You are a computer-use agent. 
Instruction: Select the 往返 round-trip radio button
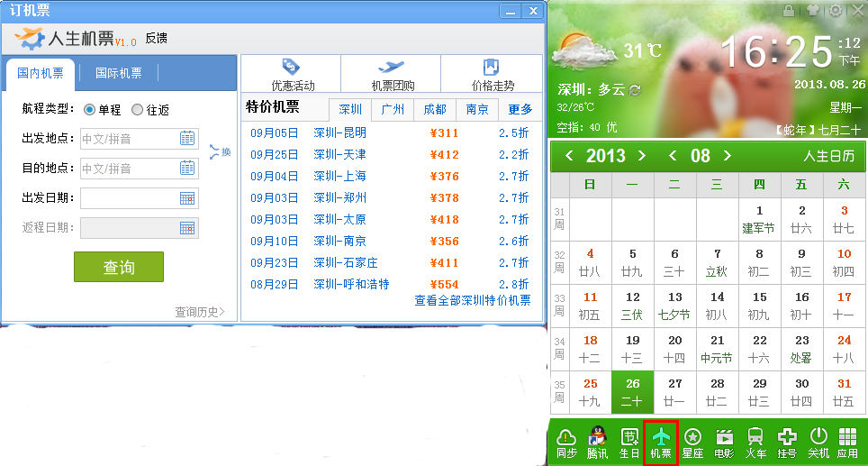[137, 109]
